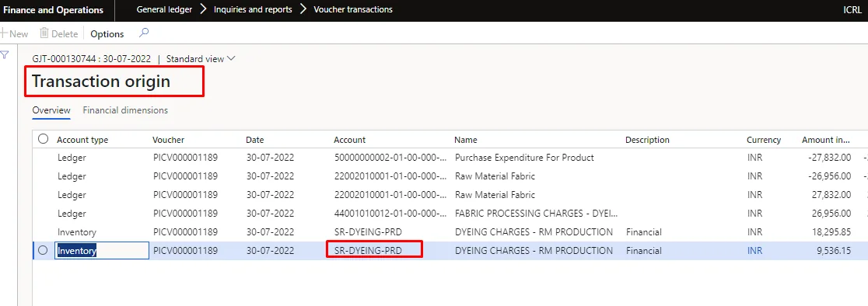Click the Amount in column header

pyautogui.click(x=825, y=140)
